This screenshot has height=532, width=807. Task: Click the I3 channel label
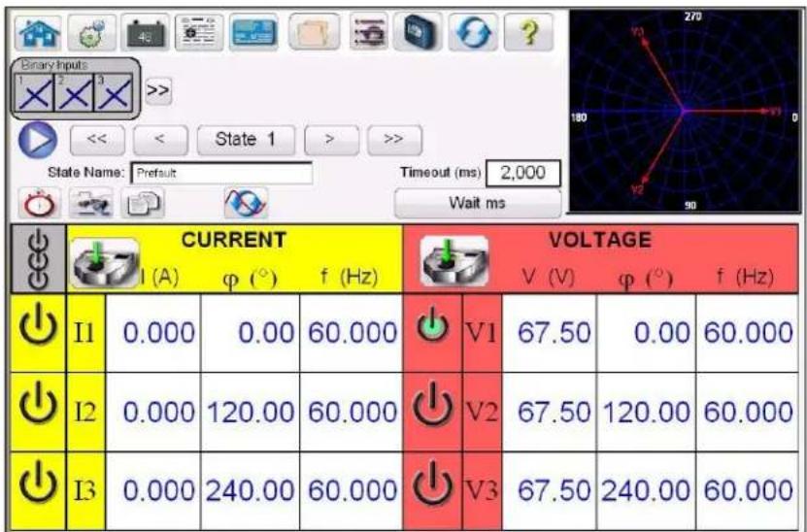pyautogui.click(x=85, y=491)
